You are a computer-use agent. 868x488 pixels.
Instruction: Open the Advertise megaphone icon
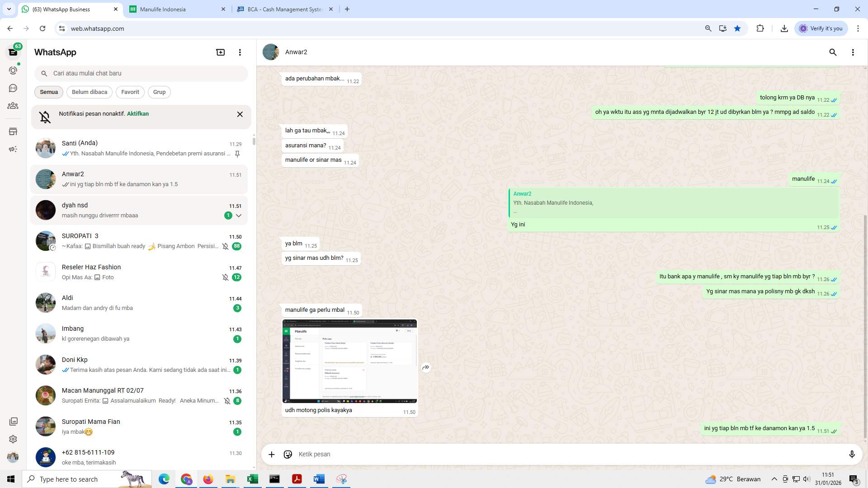(x=13, y=149)
